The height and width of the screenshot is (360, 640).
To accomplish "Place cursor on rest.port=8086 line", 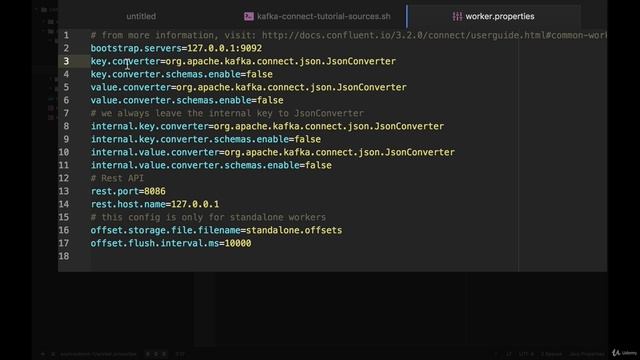I will click(x=128, y=191).
